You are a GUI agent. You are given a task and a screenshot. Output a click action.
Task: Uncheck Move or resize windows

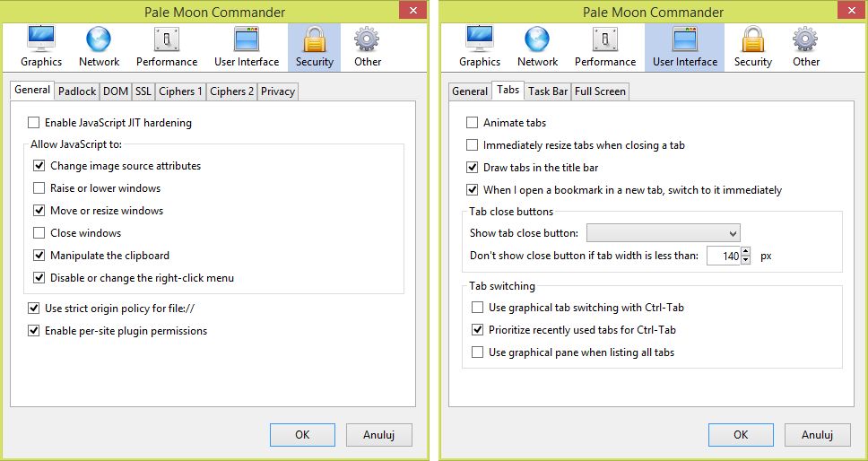[x=39, y=210]
